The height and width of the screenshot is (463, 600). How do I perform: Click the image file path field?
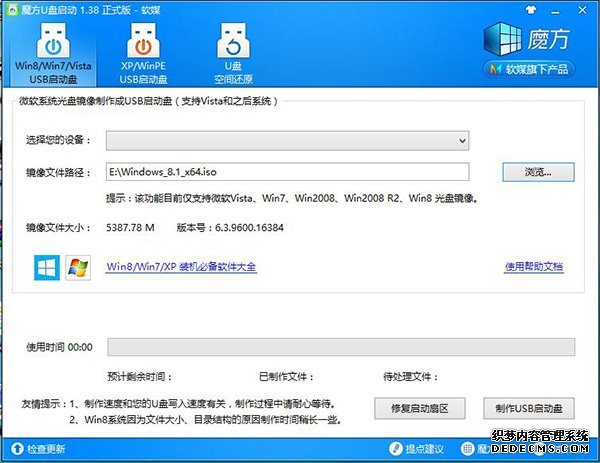tap(287, 172)
